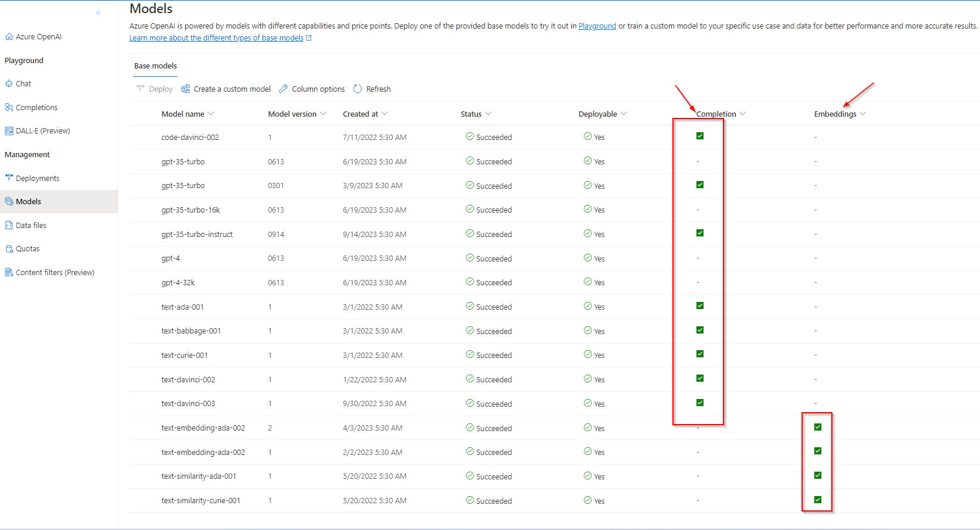The height and width of the screenshot is (530, 980).
Task: Open the Status column dropdown
Action: pyautogui.click(x=488, y=114)
